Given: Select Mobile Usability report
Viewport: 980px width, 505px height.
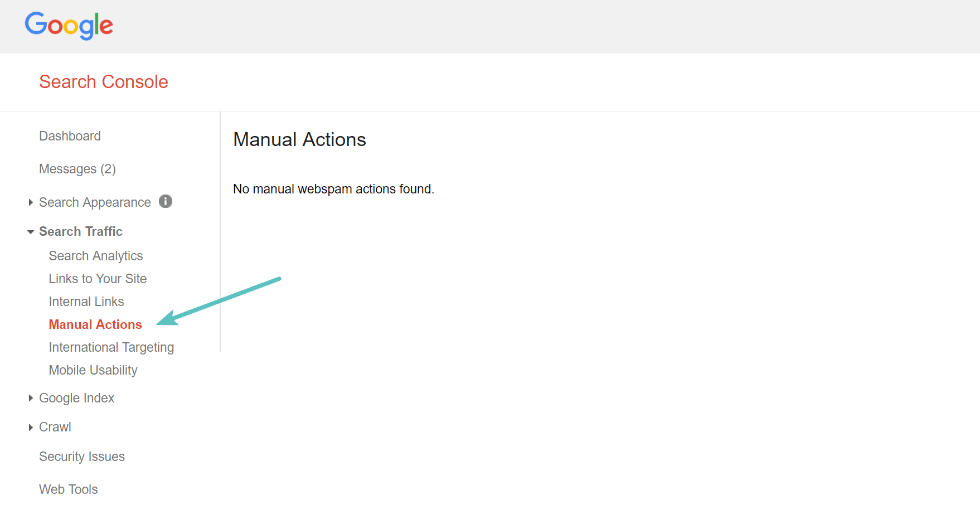Looking at the screenshot, I should coord(93,370).
